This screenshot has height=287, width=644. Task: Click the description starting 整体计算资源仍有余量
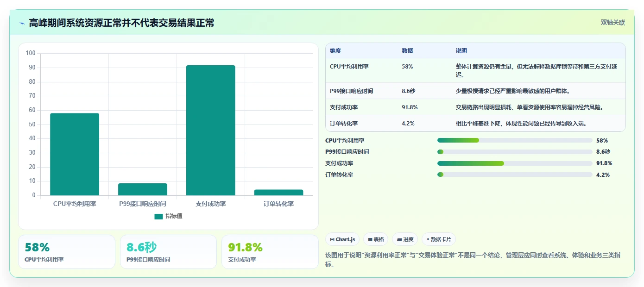pyautogui.click(x=537, y=70)
